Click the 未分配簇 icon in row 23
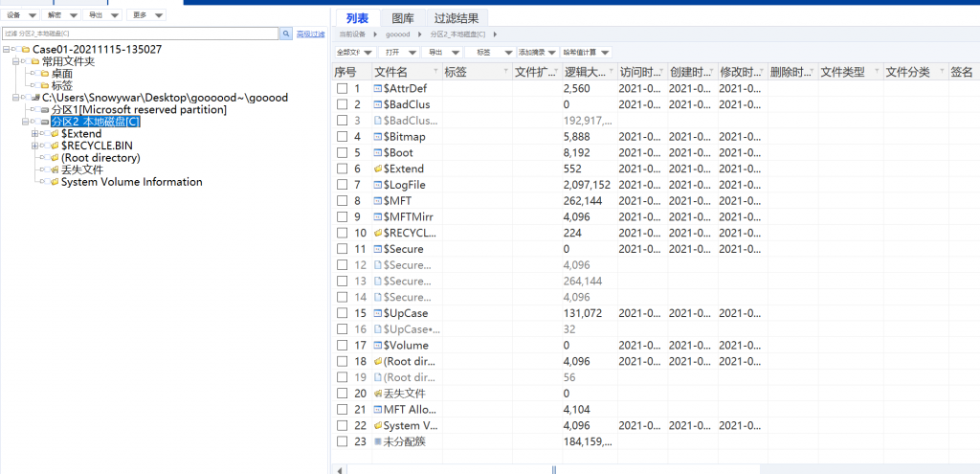 [378, 441]
